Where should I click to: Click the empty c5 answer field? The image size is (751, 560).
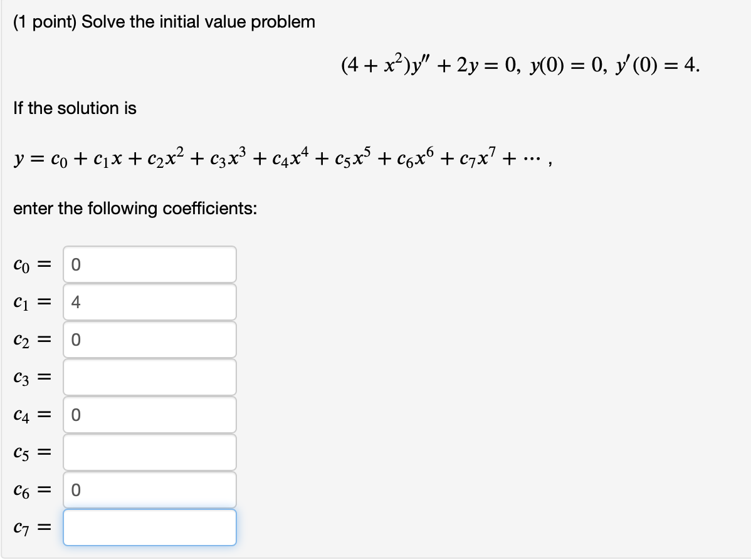[149, 452]
